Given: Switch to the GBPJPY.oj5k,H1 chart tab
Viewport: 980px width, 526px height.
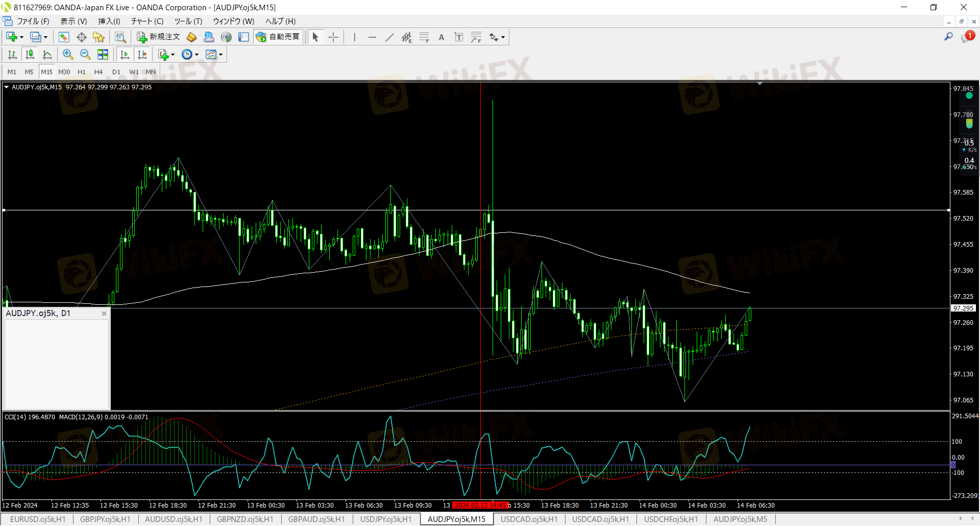Looking at the screenshot, I should pyautogui.click(x=105, y=519).
